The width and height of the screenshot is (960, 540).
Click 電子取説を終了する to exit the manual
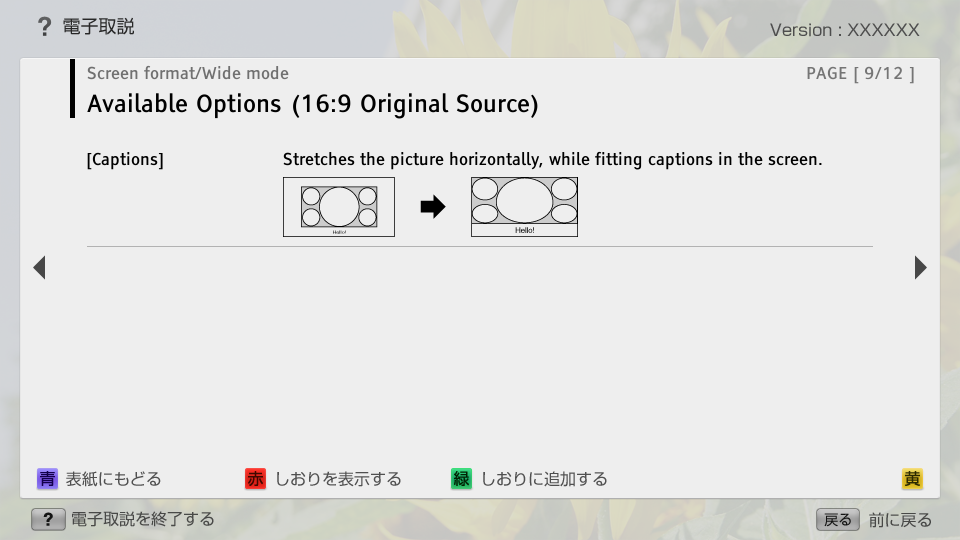[x=142, y=519]
